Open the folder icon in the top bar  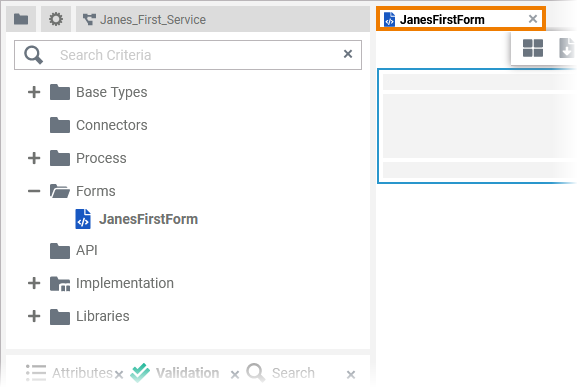[21, 19]
